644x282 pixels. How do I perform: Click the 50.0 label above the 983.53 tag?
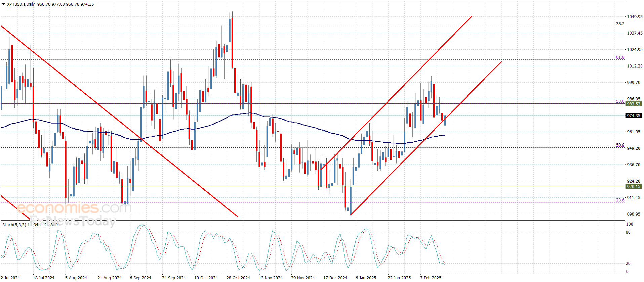(x=620, y=101)
